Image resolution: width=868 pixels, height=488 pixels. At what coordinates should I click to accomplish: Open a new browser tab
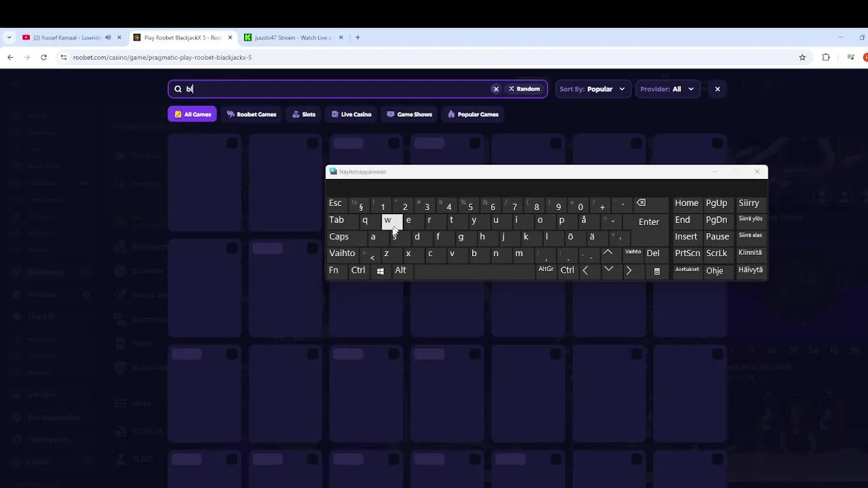(x=358, y=37)
